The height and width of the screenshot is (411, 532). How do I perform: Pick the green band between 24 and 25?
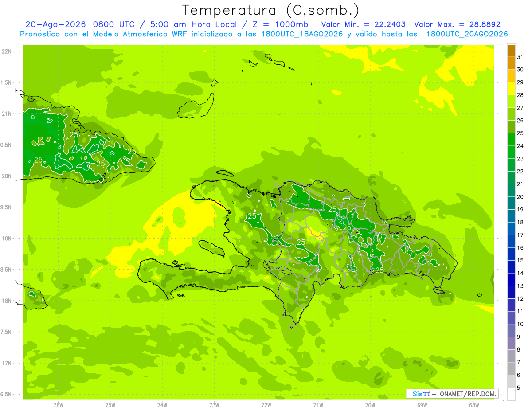[x=511, y=139]
